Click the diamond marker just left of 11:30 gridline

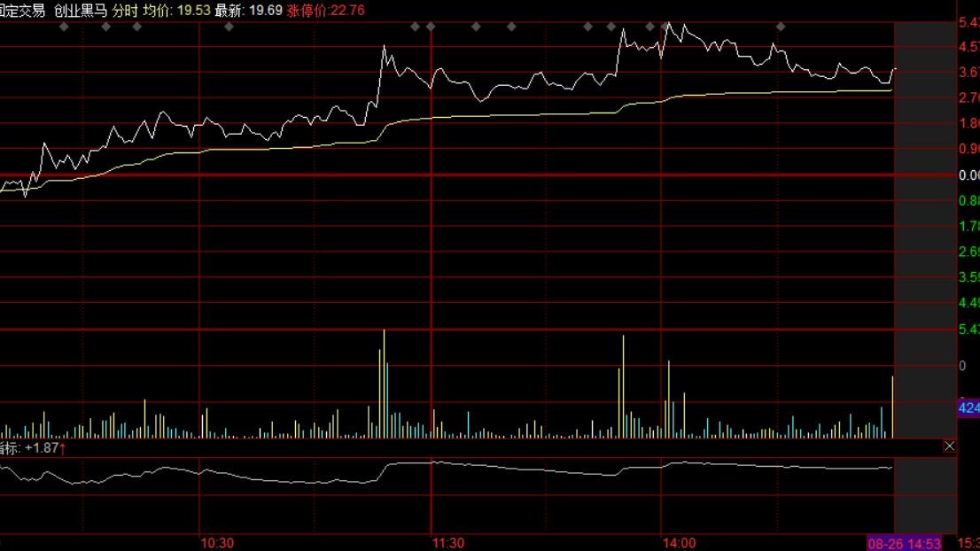[415, 27]
